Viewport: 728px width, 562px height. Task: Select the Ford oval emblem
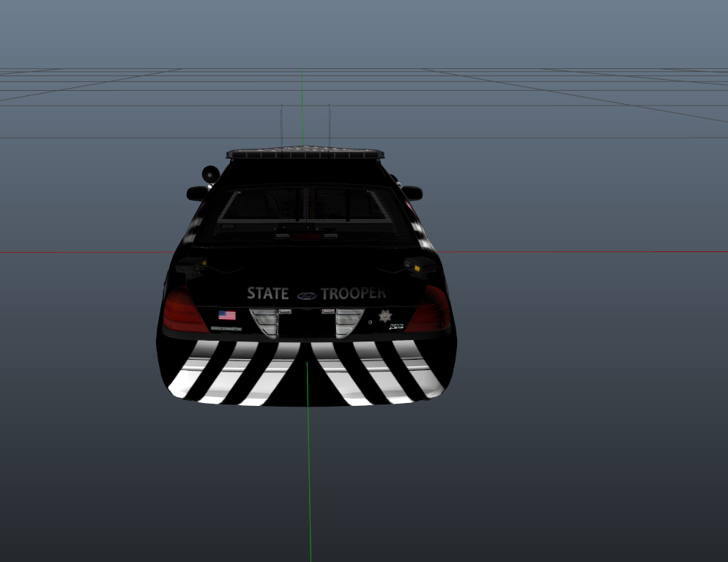tap(307, 296)
